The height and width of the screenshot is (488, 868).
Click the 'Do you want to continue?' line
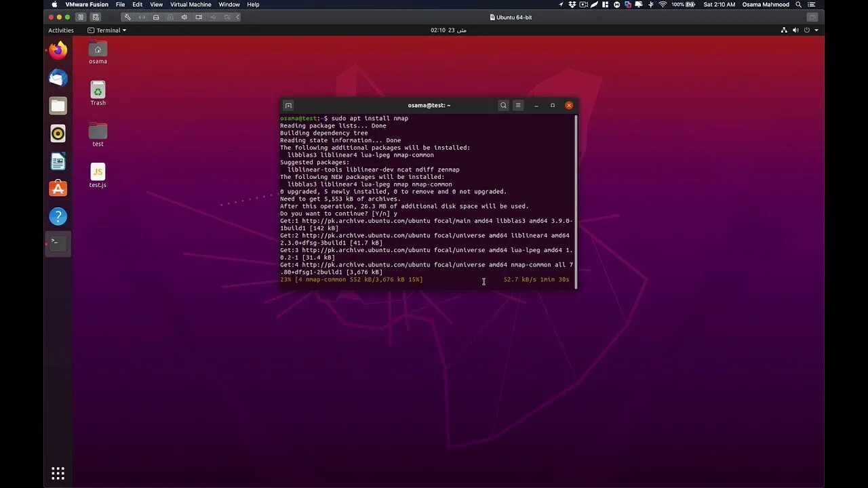tap(338, 213)
